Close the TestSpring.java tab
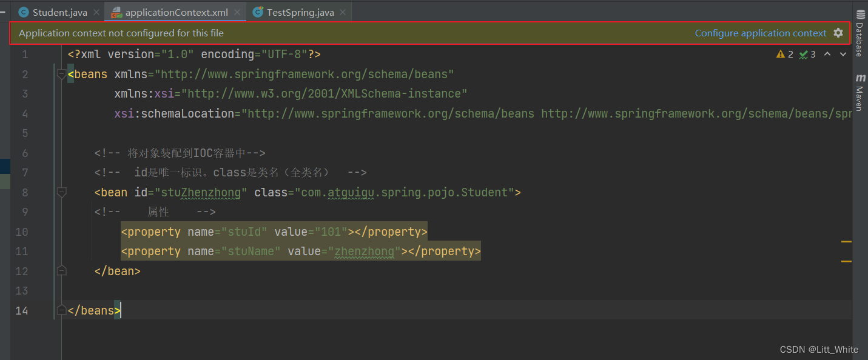Screen dimensions: 868x360 click(x=343, y=12)
